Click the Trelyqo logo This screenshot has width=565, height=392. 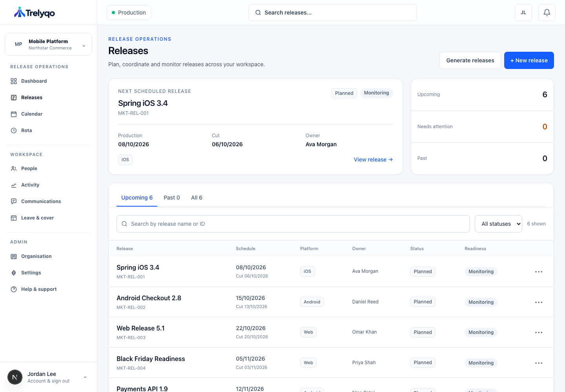35,13
